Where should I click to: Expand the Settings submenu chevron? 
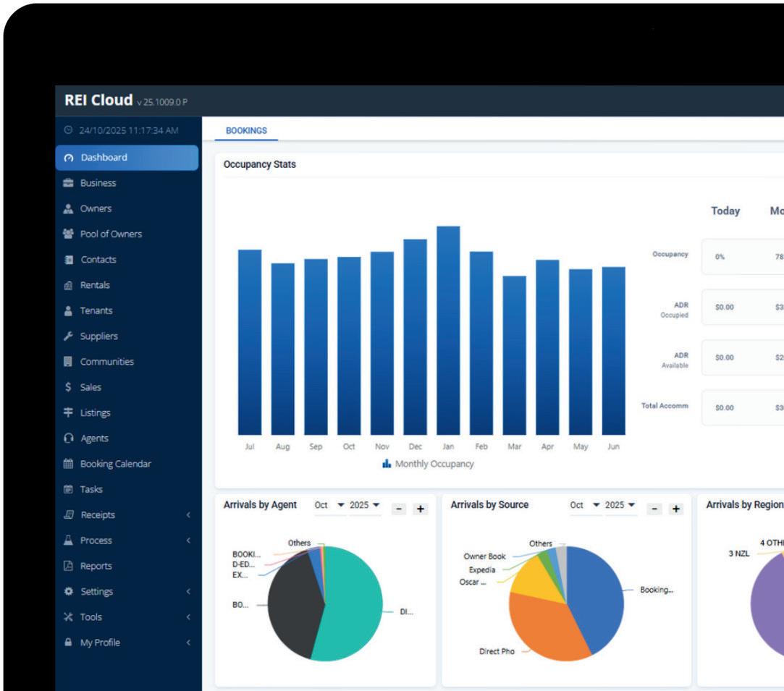pos(188,591)
